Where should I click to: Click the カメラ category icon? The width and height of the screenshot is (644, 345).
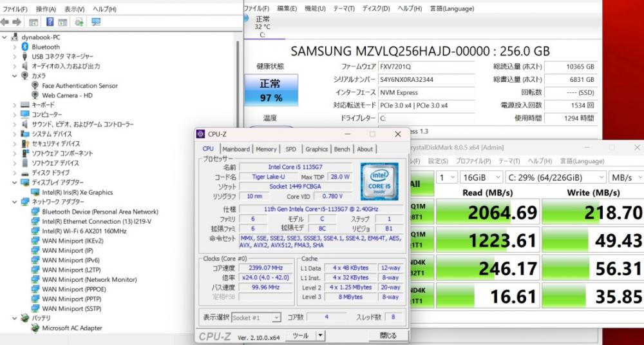24,75
